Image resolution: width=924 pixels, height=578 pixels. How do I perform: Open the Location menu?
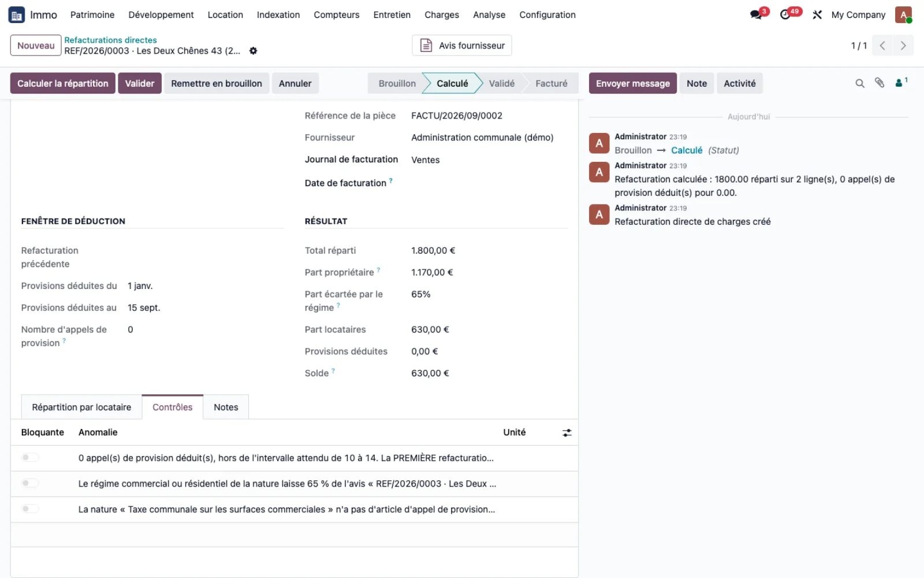point(225,15)
